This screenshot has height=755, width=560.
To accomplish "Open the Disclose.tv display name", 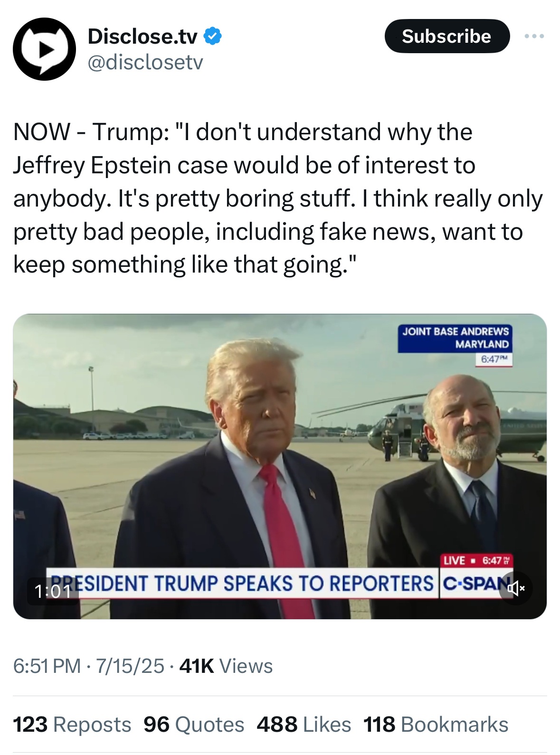I will [142, 37].
